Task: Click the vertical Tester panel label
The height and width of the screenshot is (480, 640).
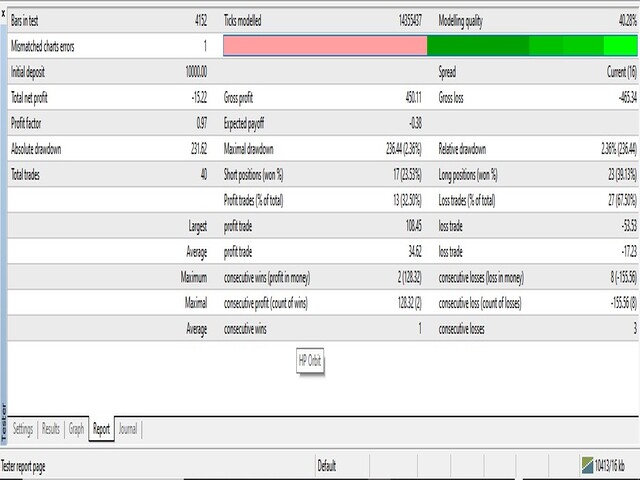Action: tap(4, 423)
